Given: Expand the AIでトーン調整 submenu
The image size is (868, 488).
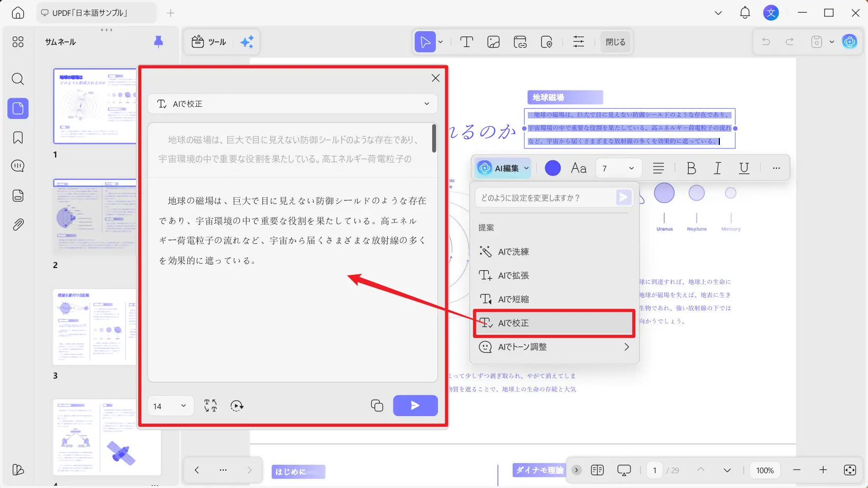Looking at the screenshot, I should coord(627,347).
